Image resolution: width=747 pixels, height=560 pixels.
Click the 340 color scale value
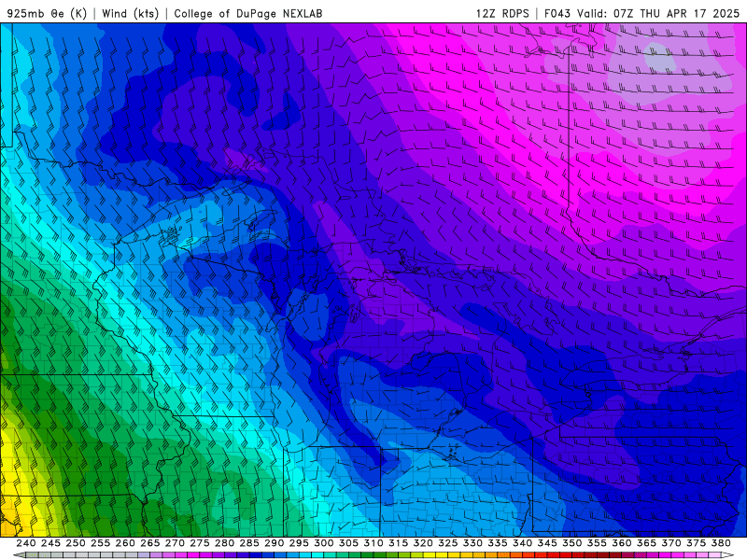522,543
